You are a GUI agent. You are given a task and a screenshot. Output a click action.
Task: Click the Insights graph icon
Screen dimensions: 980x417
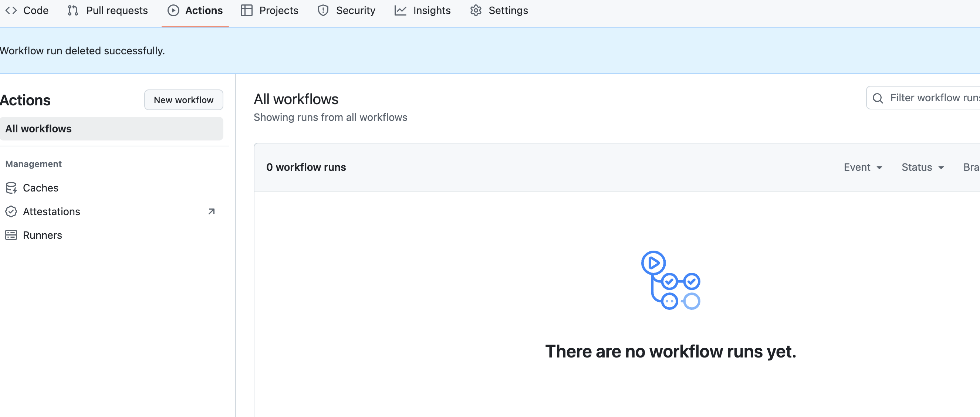400,10
